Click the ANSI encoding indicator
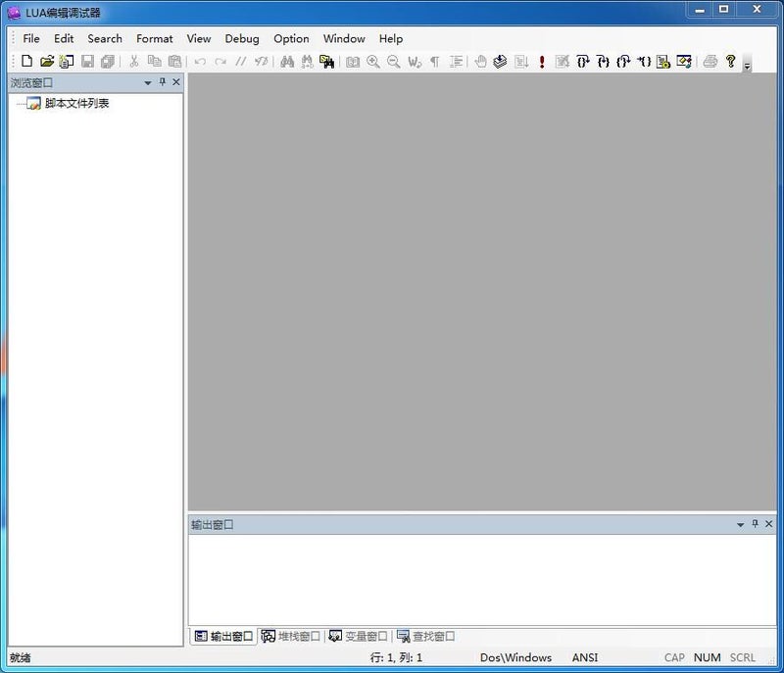Image resolution: width=784 pixels, height=673 pixels. tap(585, 657)
